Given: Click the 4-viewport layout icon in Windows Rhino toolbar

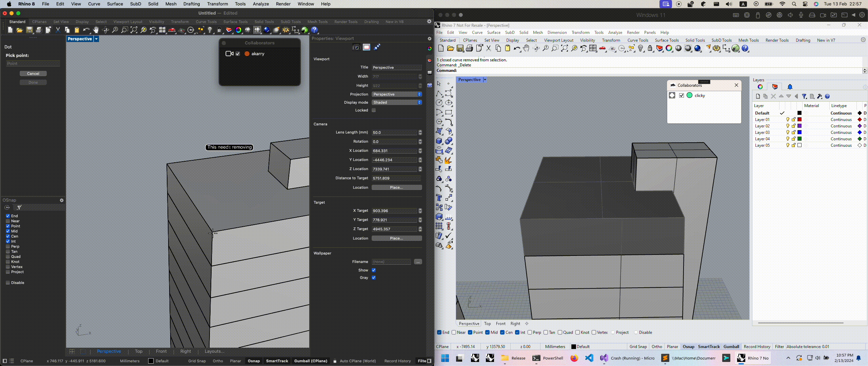Looking at the screenshot, I should 593,48.
